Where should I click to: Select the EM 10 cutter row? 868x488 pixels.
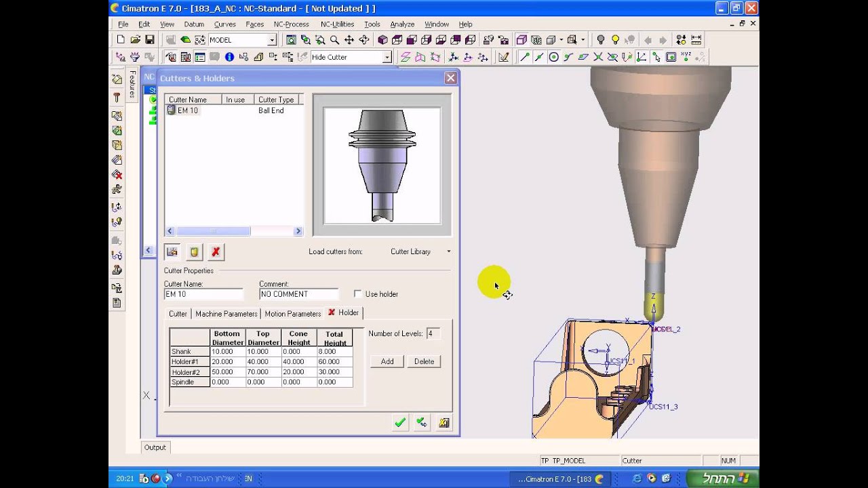(x=234, y=110)
